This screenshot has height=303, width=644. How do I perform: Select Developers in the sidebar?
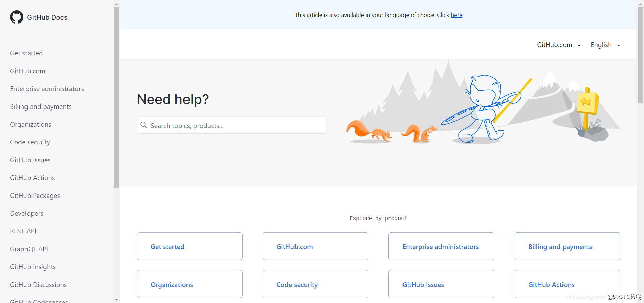26,213
